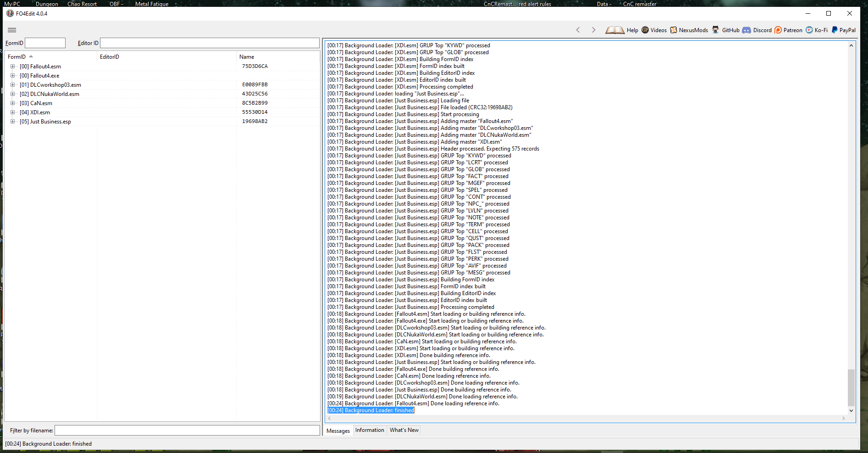This screenshot has width=868, height=453.
Task: Select the [03] CaN.esm row text
Action: click(x=36, y=103)
